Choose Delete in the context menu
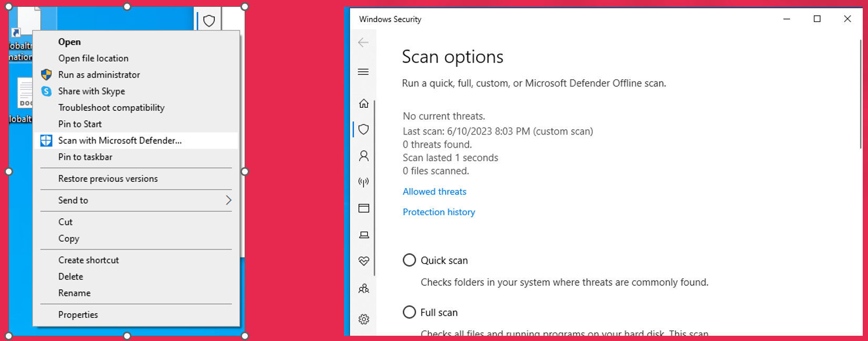This screenshot has height=341, width=868. (136, 276)
